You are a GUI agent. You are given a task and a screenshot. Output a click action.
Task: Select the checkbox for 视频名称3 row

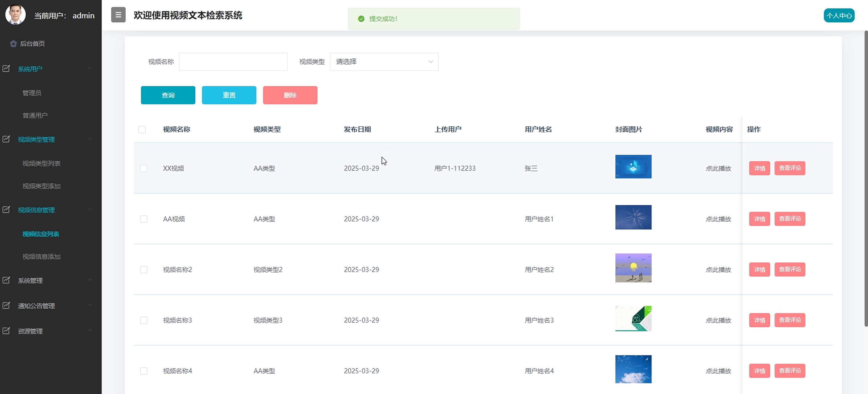pyautogui.click(x=144, y=320)
